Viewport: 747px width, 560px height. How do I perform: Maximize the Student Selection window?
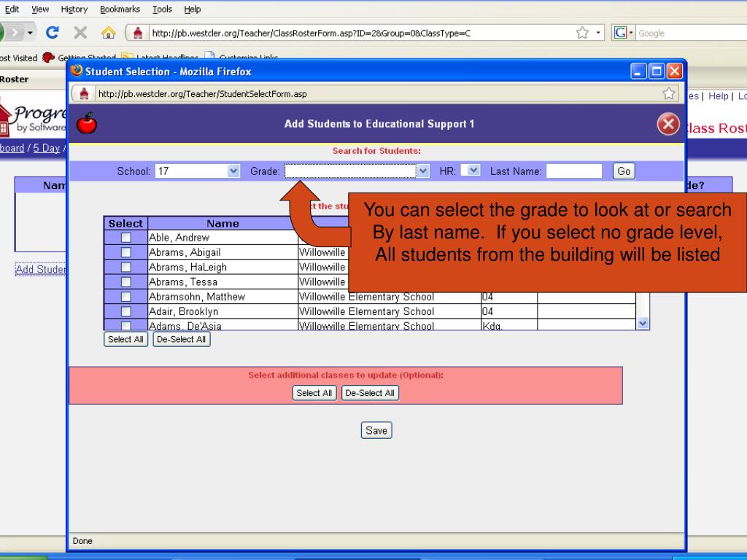pos(657,71)
